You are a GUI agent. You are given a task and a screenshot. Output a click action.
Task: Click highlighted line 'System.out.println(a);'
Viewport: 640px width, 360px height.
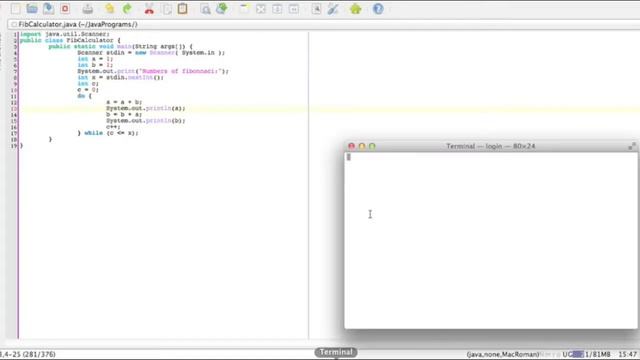pos(146,108)
